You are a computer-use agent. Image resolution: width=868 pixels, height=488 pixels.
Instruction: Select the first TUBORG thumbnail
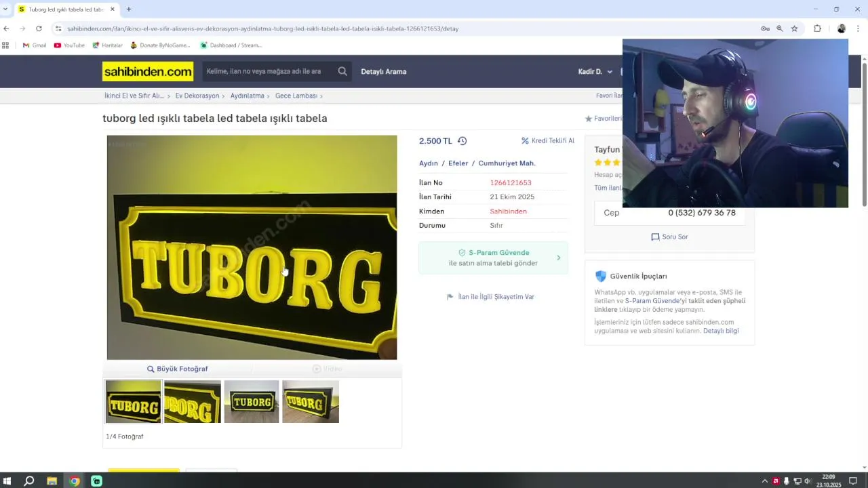pyautogui.click(x=134, y=401)
